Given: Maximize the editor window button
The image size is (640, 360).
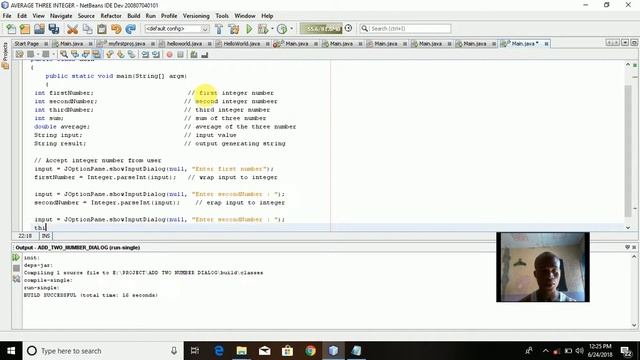Looking at the screenshot, I should 634,43.
